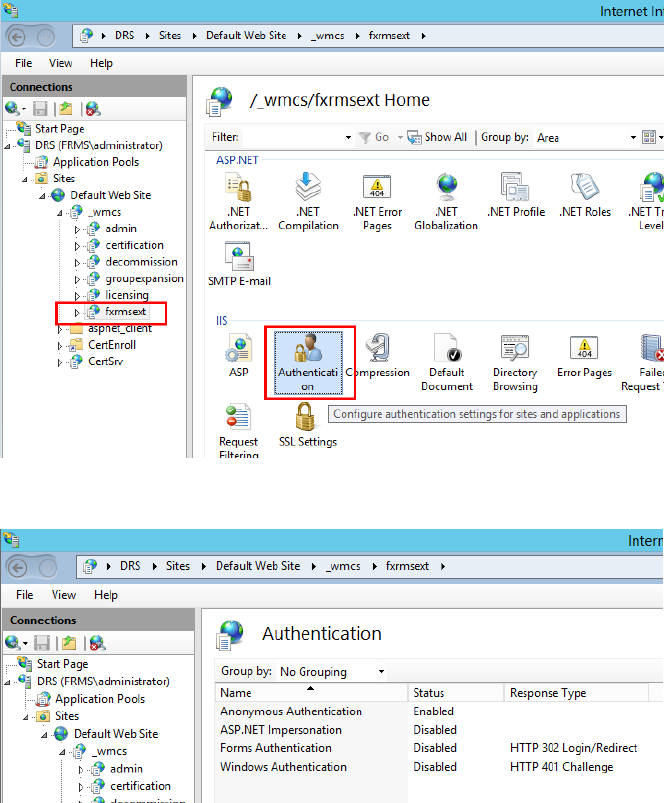Click Save icon in top Connections toolbar
664x803 pixels.
pyautogui.click(x=40, y=109)
